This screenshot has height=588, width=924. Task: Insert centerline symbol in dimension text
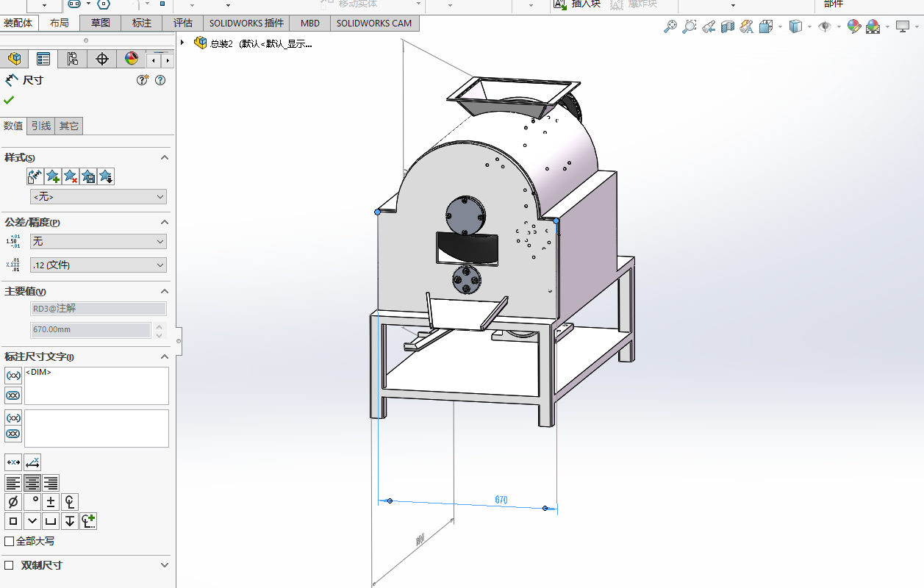70,502
